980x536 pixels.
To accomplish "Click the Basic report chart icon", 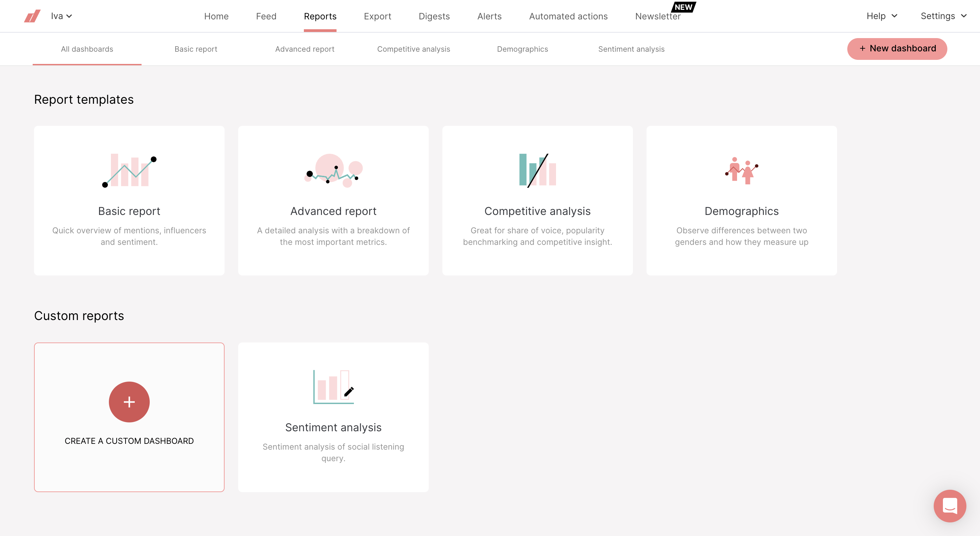I will click(129, 170).
